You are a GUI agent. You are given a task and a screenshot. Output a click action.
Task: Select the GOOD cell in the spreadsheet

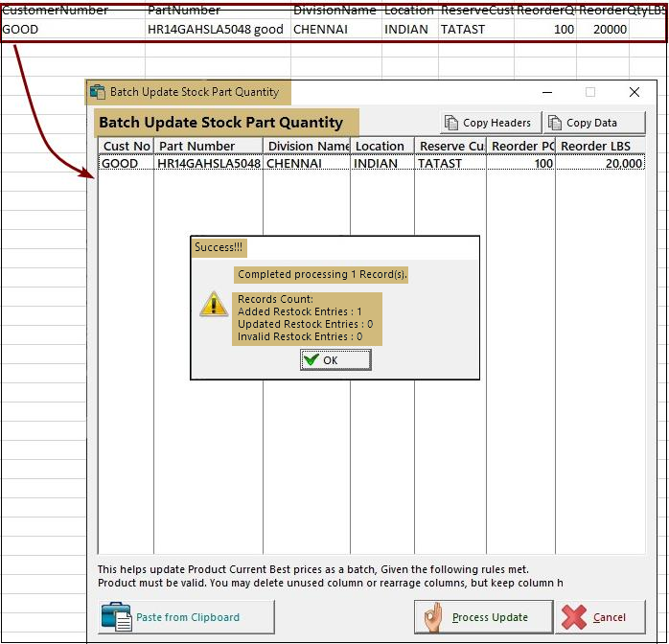click(74, 30)
